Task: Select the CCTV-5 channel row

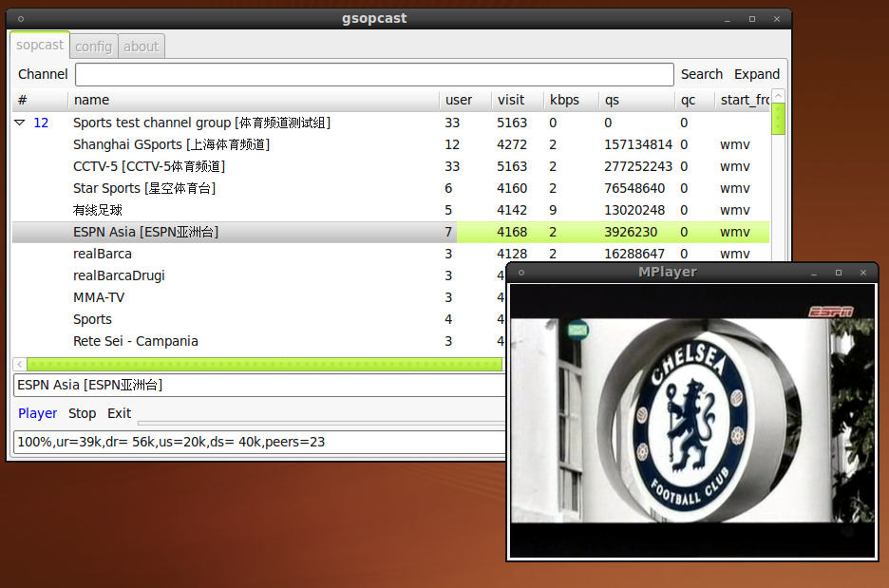Action: [x=390, y=166]
